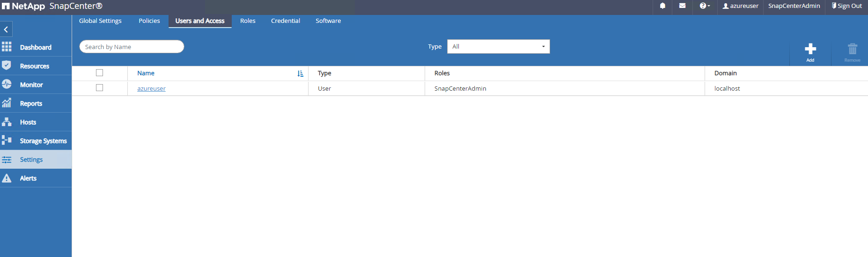Click the Reports chart icon
The image size is (868, 257).
pos(7,103)
